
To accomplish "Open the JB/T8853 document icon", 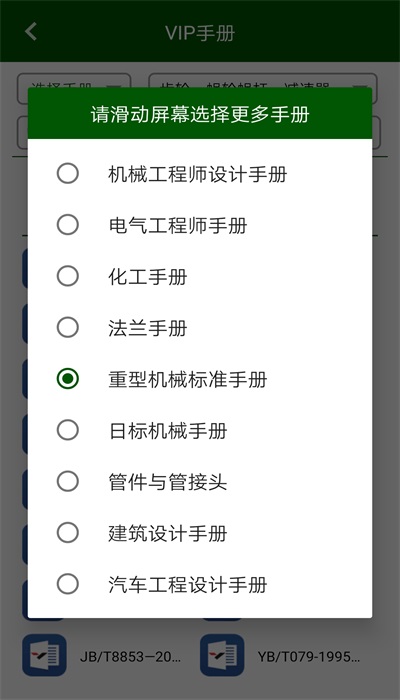I will point(44,655).
